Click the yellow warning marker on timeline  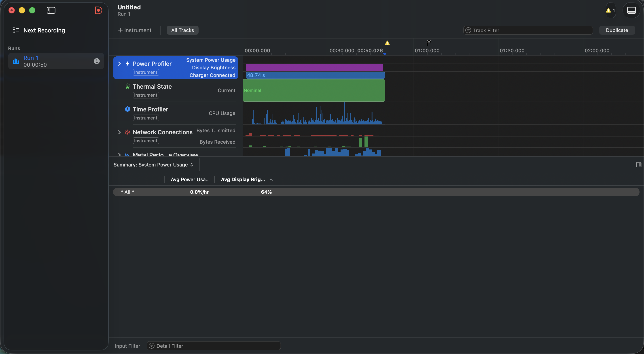pyautogui.click(x=387, y=43)
